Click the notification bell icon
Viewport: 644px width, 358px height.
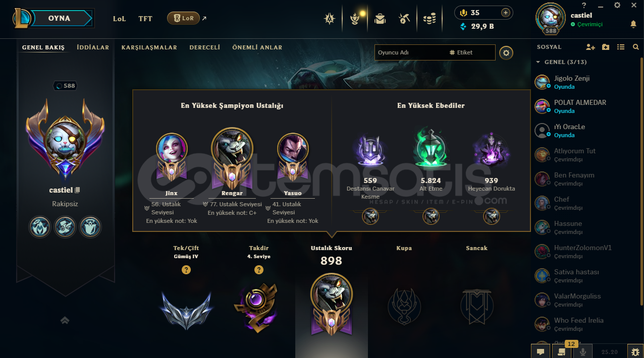click(633, 24)
